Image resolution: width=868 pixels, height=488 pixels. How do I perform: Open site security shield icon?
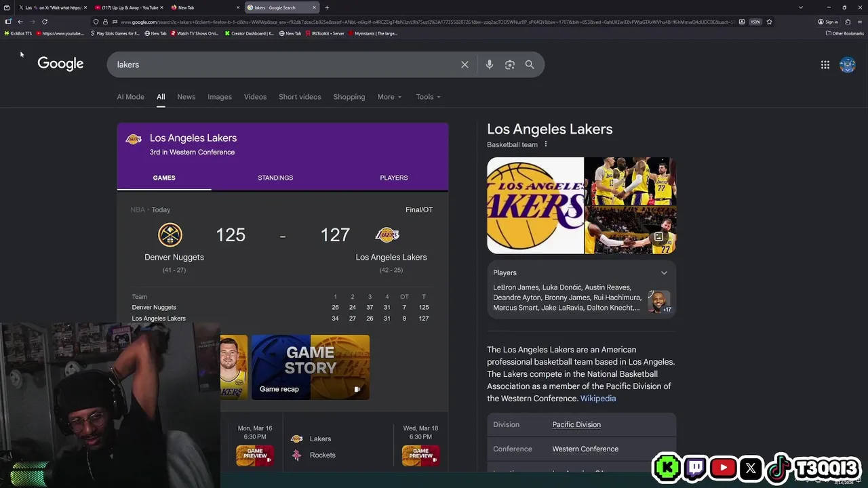point(96,22)
